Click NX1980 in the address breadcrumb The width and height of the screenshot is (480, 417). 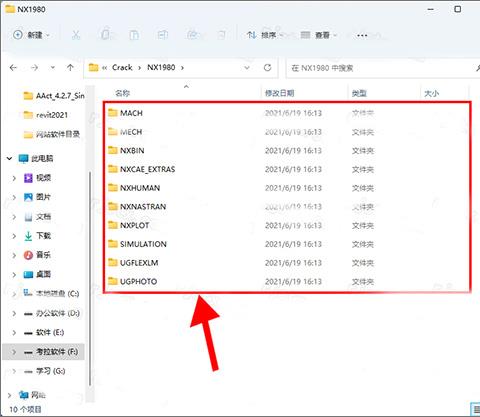click(161, 68)
